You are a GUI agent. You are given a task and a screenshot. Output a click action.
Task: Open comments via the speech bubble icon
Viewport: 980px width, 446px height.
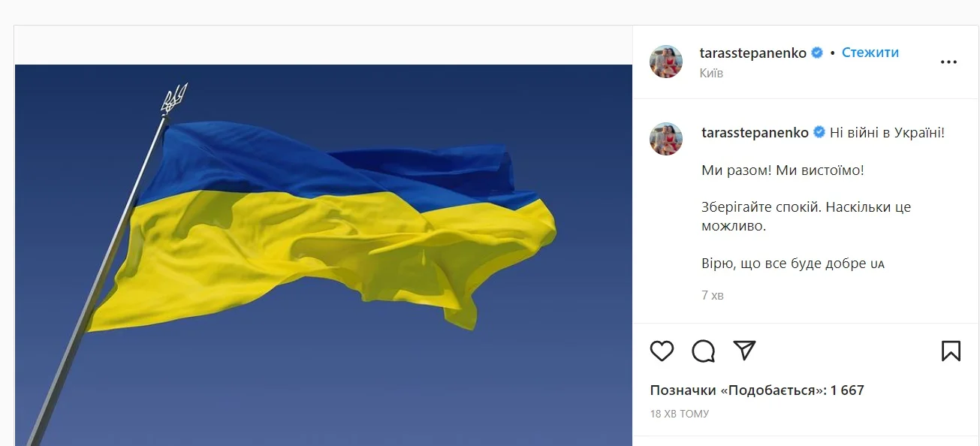703,351
